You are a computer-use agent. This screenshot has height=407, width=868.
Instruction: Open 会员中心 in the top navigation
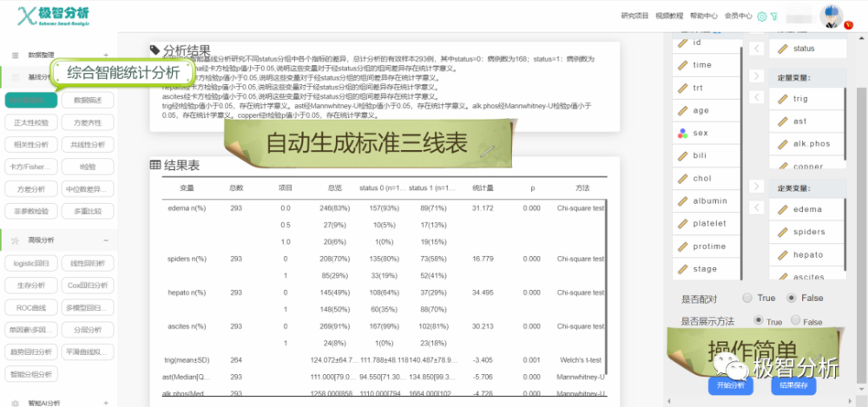point(739,16)
